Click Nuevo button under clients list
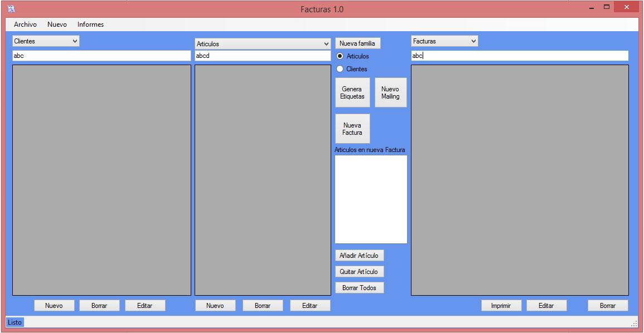644x333 pixels. (54, 306)
